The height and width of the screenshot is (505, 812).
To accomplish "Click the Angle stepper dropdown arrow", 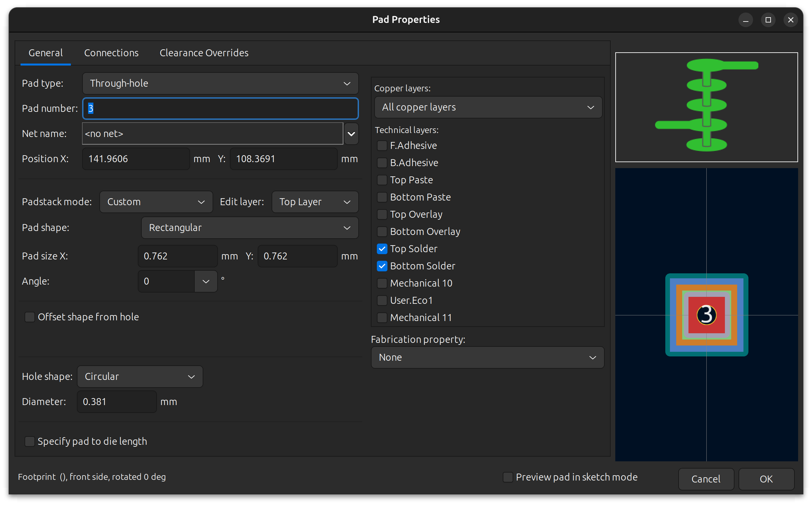I will [205, 281].
